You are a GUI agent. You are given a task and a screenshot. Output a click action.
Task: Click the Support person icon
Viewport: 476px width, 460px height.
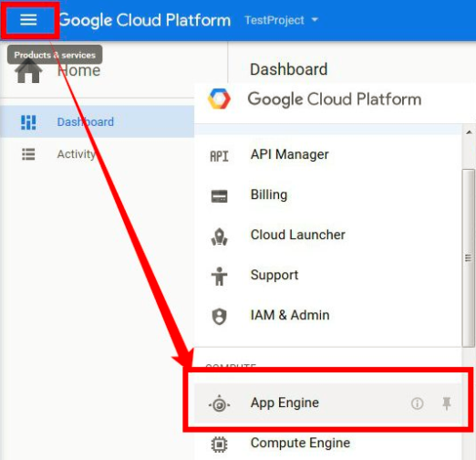[219, 277]
